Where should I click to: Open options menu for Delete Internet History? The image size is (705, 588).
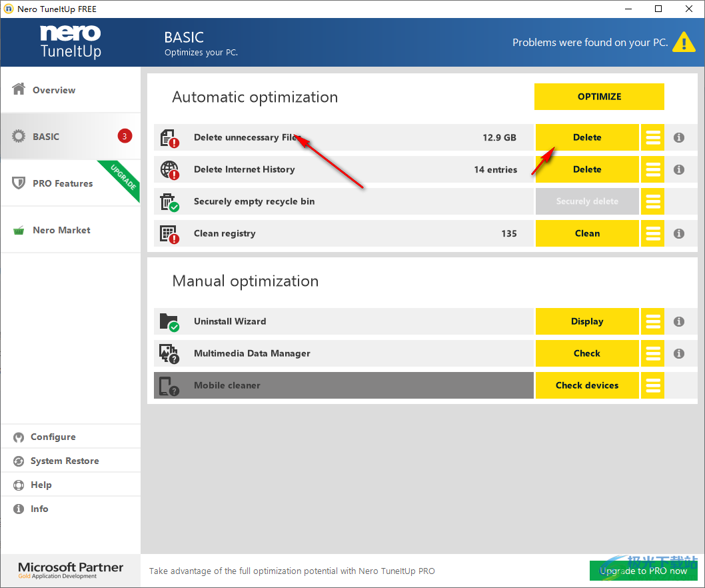[x=653, y=169]
